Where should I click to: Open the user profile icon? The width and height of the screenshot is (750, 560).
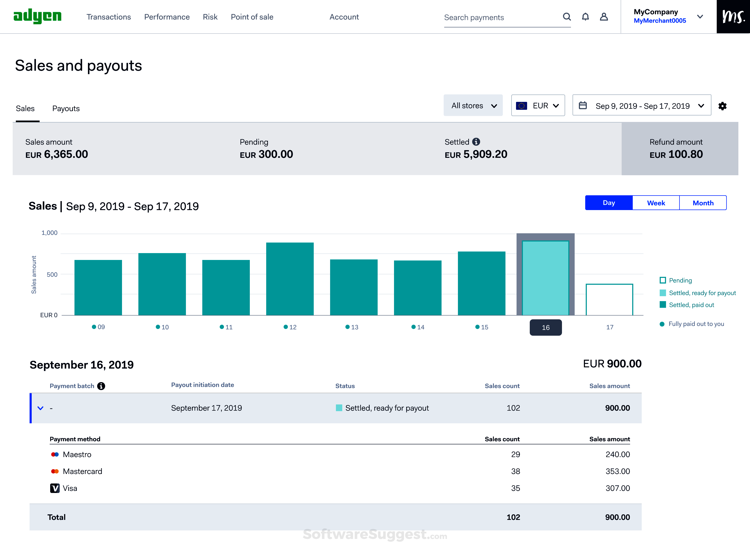[x=604, y=17]
